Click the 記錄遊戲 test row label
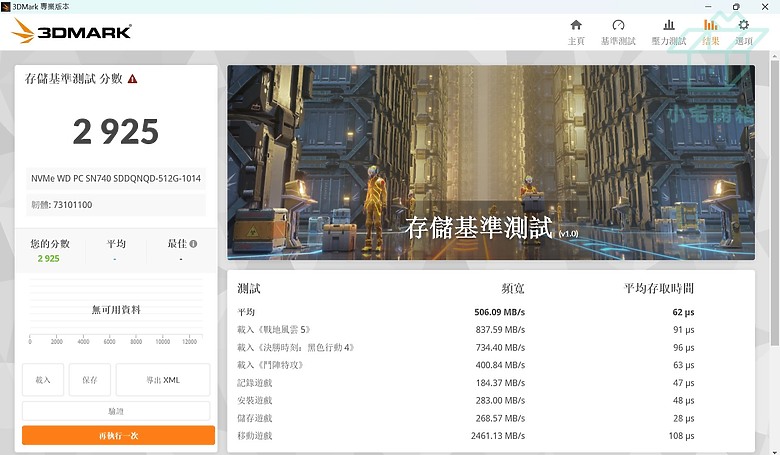Image resolution: width=780 pixels, height=455 pixels. click(x=254, y=383)
